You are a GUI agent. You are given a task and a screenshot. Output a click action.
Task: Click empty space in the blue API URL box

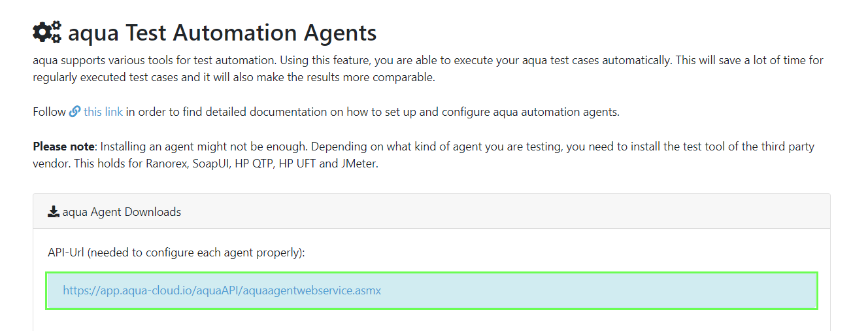point(588,290)
